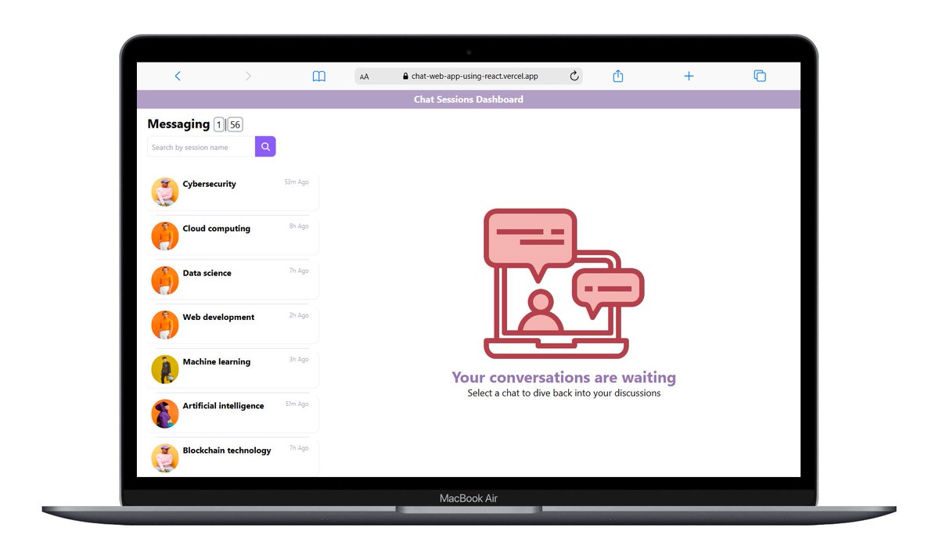Click the 2h Ago timestamp

point(299,315)
